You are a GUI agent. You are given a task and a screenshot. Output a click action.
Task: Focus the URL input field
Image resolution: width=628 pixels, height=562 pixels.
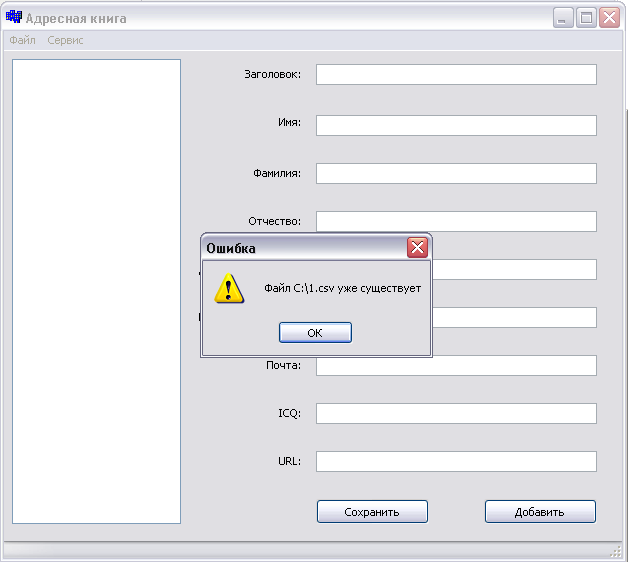(456, 461)
